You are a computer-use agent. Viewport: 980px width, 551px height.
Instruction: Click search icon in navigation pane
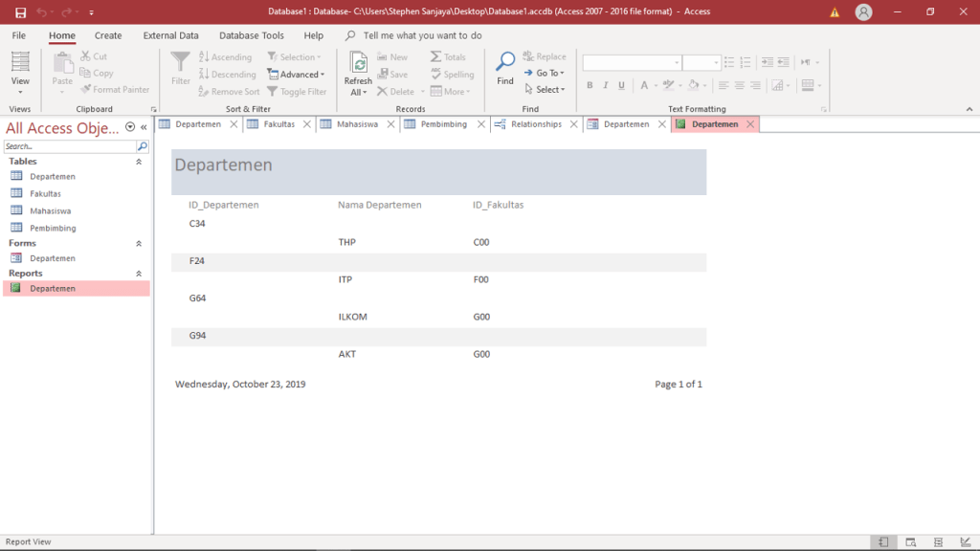143,147
